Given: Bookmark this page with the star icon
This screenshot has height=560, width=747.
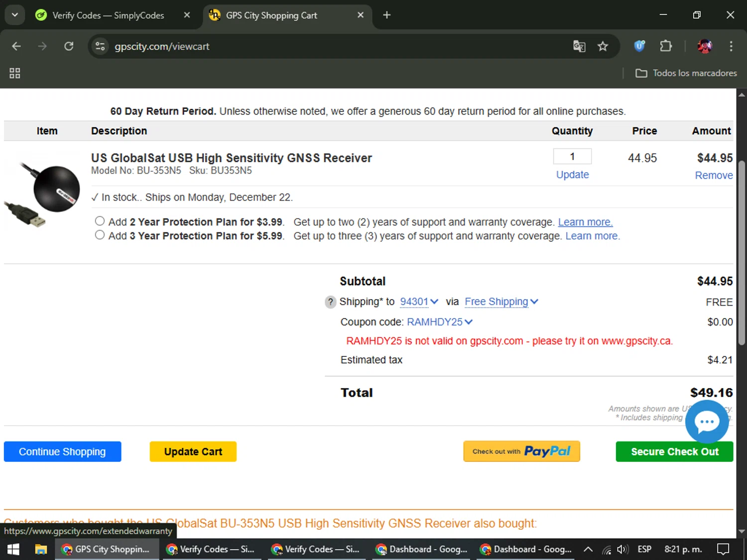Looking at the screenshot, I should [x=603, y=46].
